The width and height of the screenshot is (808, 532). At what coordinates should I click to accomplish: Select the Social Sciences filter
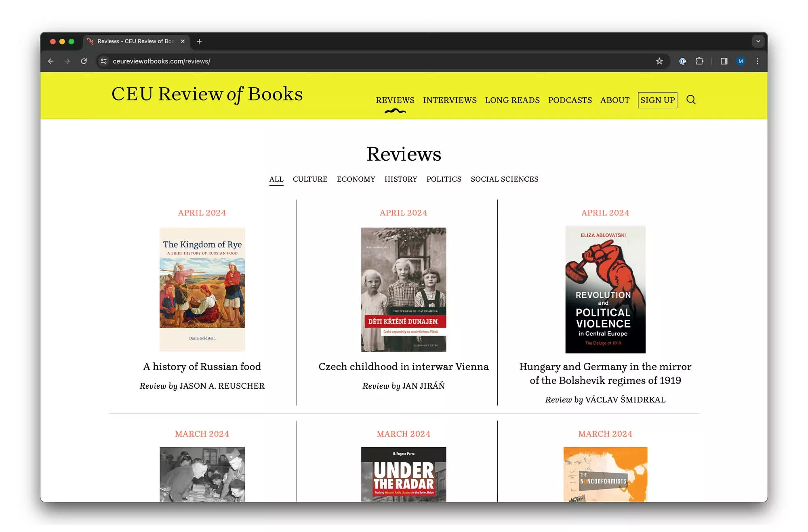(x=504, y=179)
